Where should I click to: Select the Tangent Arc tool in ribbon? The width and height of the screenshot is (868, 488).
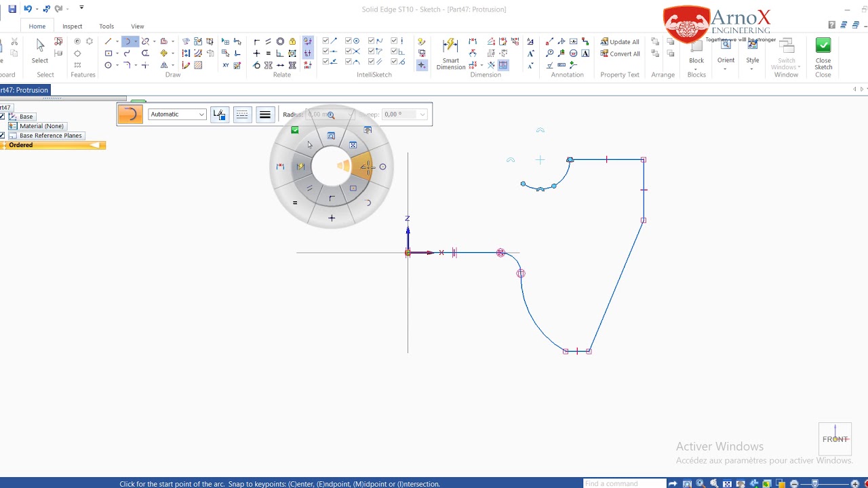pyautogui.click(x=127, y=41)
